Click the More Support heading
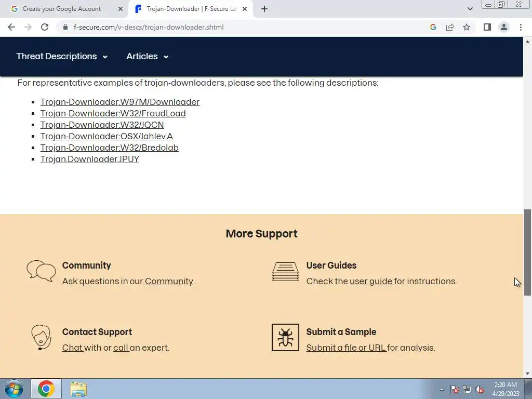Screen dimensions: 532x399 [262, 233]
